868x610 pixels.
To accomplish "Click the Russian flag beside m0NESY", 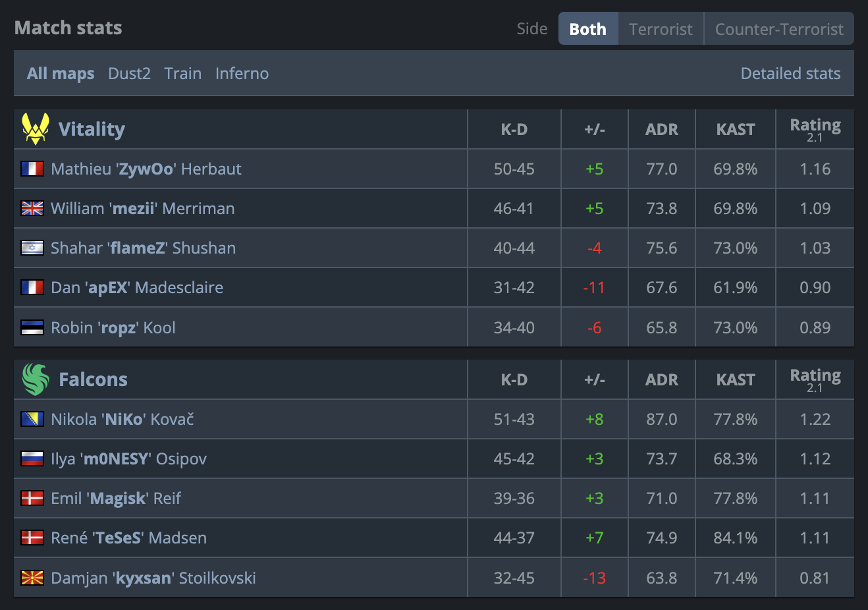I will click(x=32, y=459).
